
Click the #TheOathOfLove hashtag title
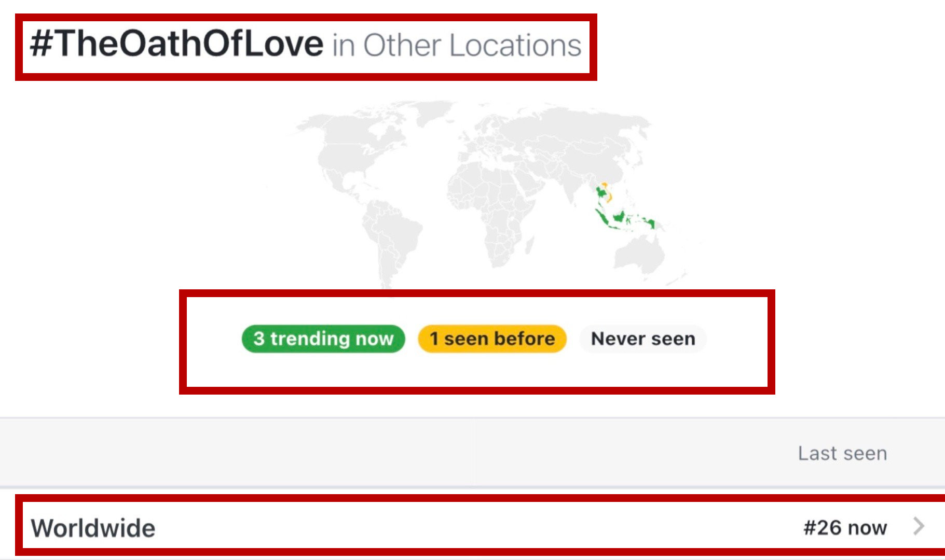click(176, 44)
